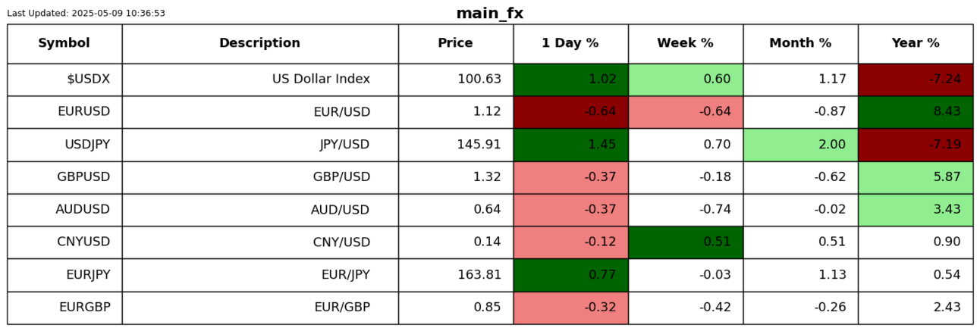Click the Last Updated timestamp
The height and width of the screenshot is (331, 980).
point(86,13)
